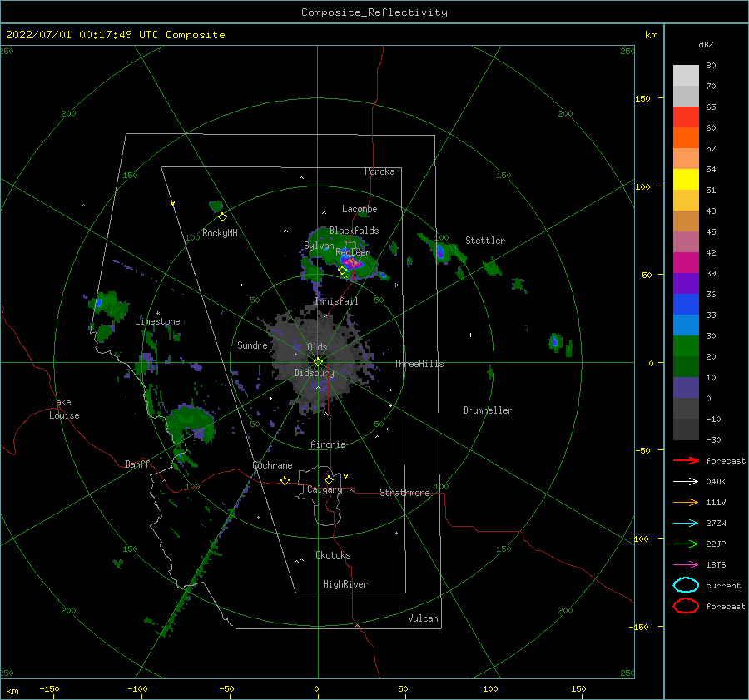Screen dimensions: 749x700
Task: Click the Okotoks town label
Action: tap(333, 555)
